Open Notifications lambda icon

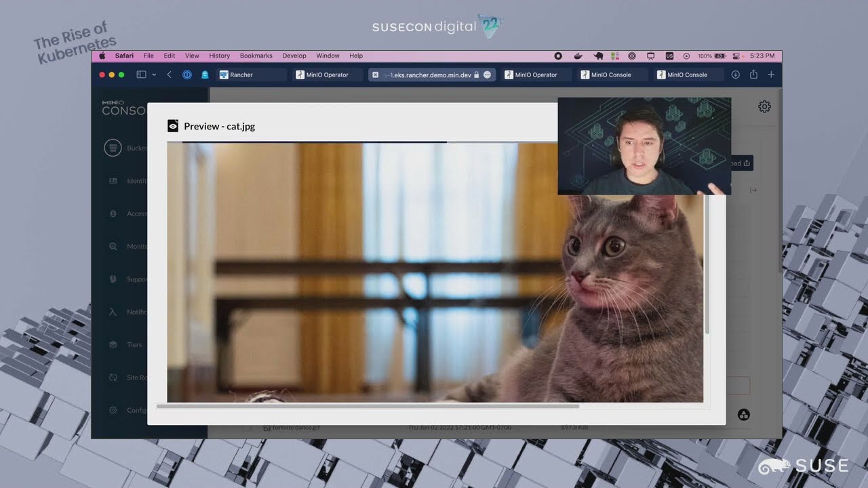coord(113,312)
